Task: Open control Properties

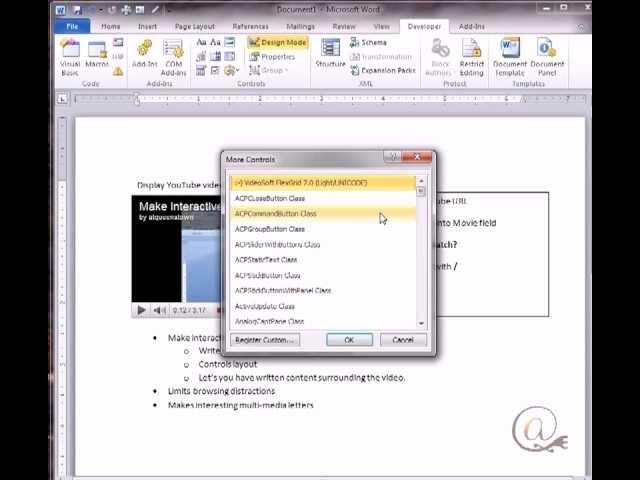Action: tap(272, 57)
